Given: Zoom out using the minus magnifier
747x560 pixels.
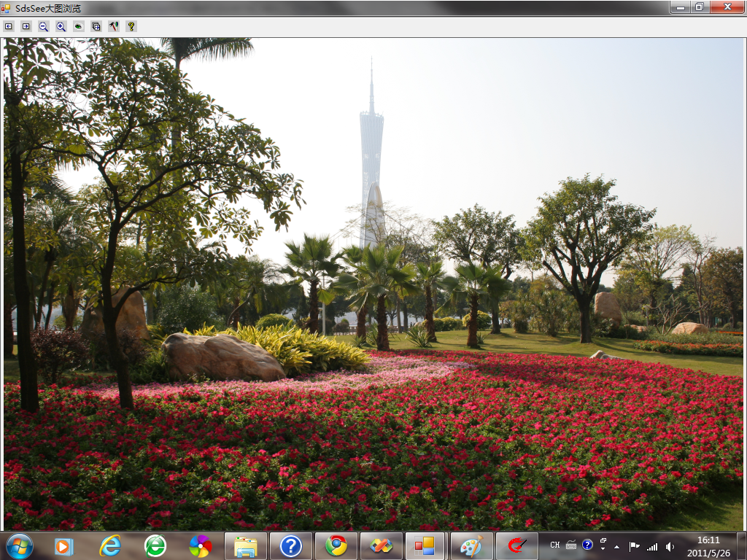Looking at the screenshot, I should (43, 27).
